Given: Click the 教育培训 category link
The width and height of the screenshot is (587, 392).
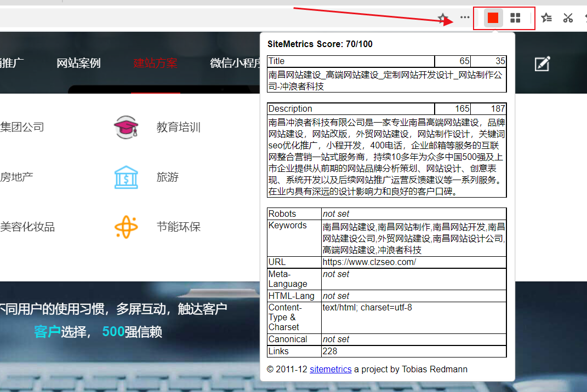Looking at the screenshot, I should coord(178,128).
